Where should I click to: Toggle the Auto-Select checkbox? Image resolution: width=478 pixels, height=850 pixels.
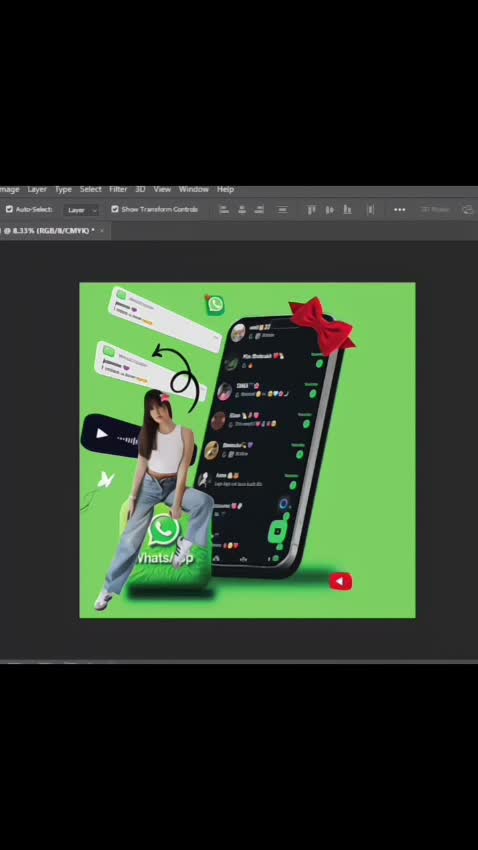9,209
